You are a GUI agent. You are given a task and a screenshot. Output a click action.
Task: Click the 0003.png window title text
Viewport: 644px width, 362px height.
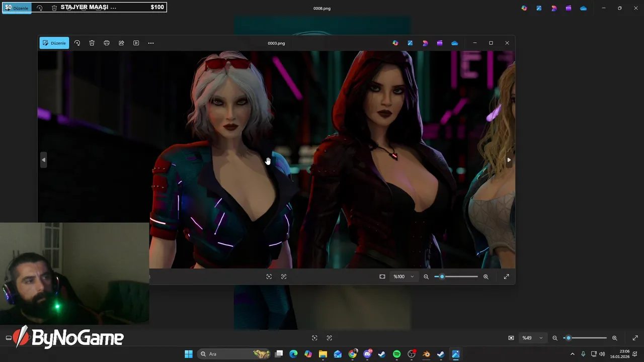pyautogui.click(x=276, y=43)
